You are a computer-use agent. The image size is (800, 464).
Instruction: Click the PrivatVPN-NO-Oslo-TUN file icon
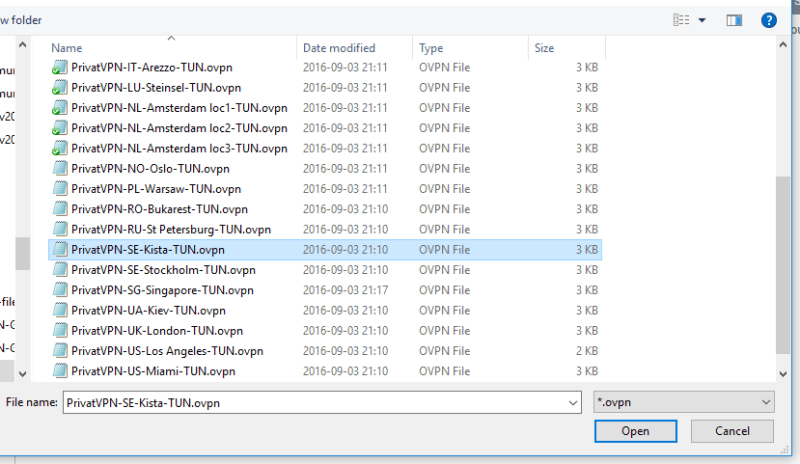click(x=59, y=168)
